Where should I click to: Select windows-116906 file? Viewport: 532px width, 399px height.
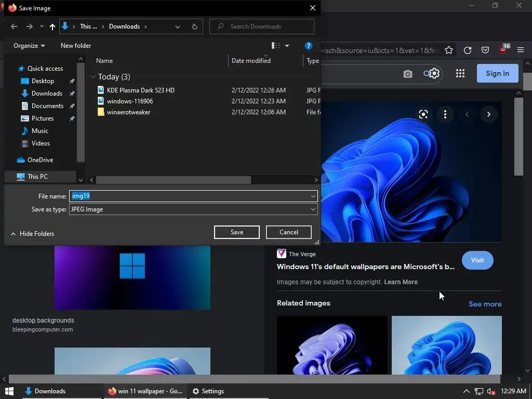coord(129,101)
